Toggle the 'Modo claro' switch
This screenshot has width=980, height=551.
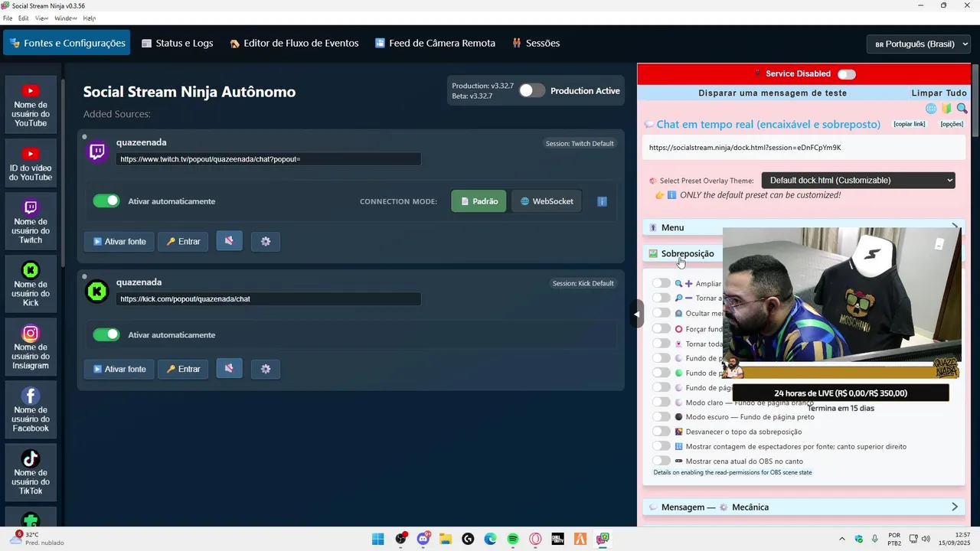[x=661, y=403]
